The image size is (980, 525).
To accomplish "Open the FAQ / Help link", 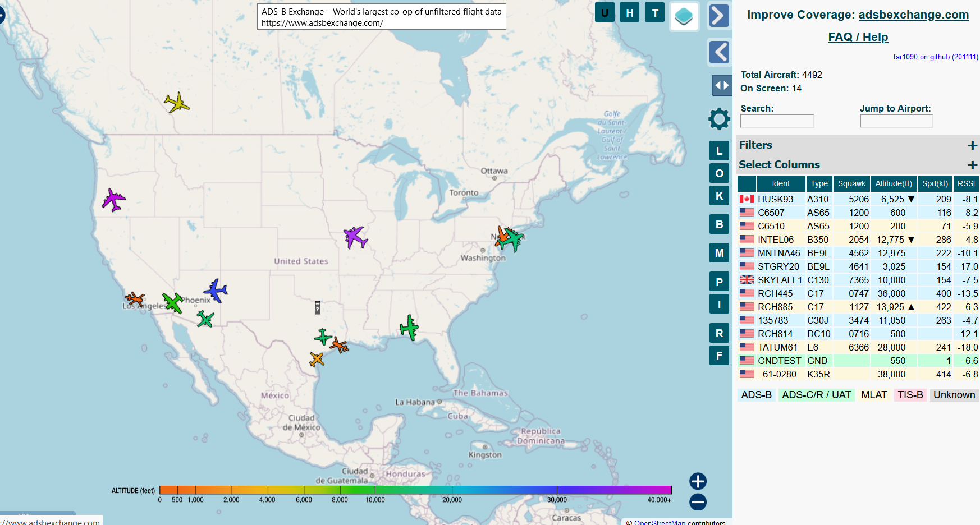I will coord(858,37).
